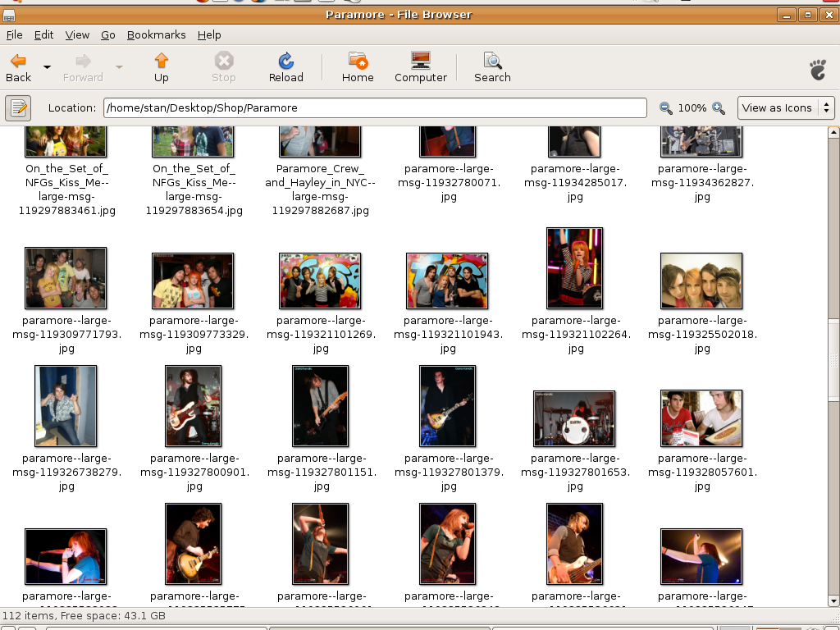Select file paramore--large-msg-119325502018.jpg

coord(701,281)
